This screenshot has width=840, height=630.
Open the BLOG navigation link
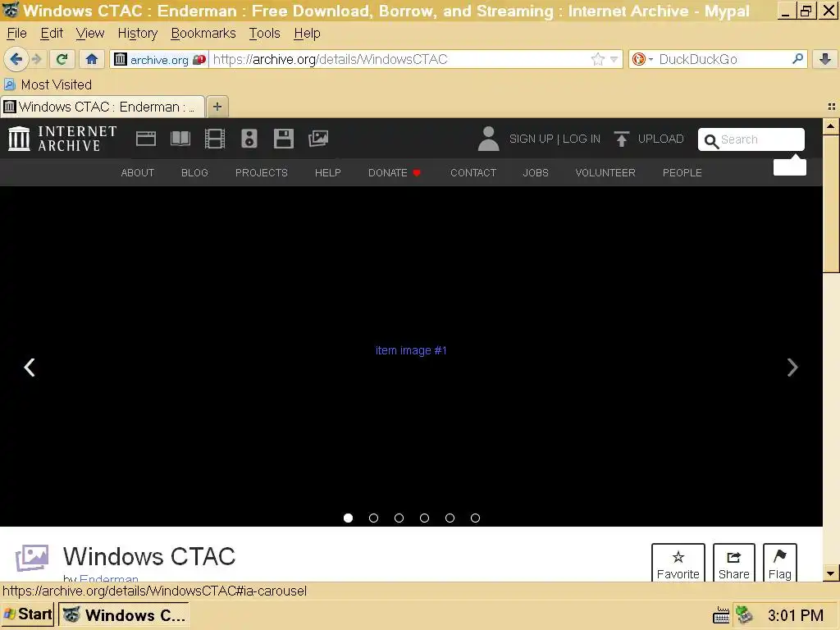(194, 172)
